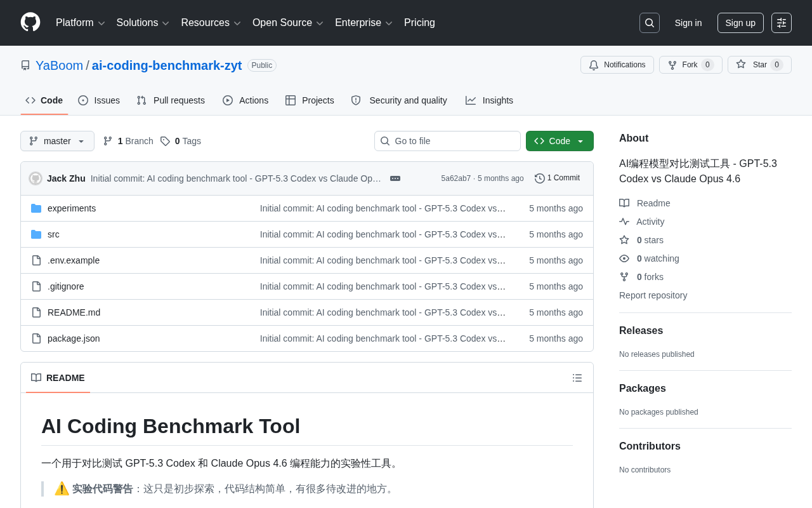Open the .gitignore file name
812x508 pixels.
(66, 286)
